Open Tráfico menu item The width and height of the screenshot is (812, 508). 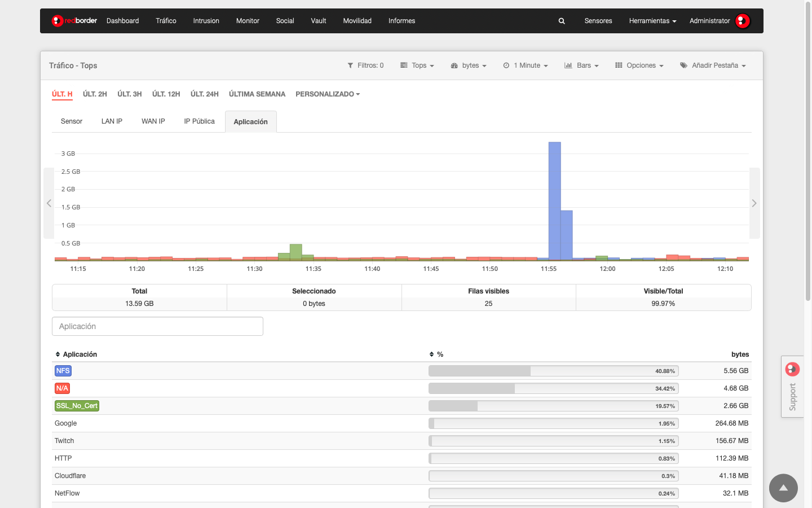tap(166, 21)
